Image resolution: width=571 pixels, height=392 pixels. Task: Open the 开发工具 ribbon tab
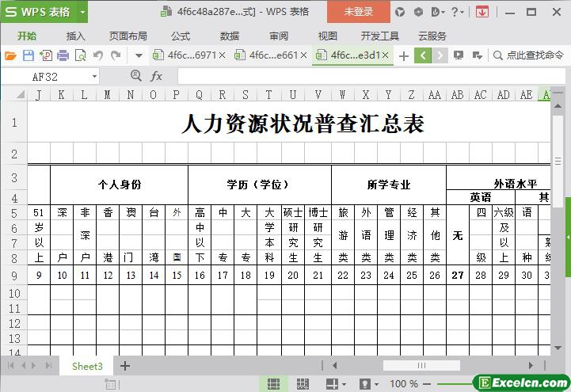point(380,36)
